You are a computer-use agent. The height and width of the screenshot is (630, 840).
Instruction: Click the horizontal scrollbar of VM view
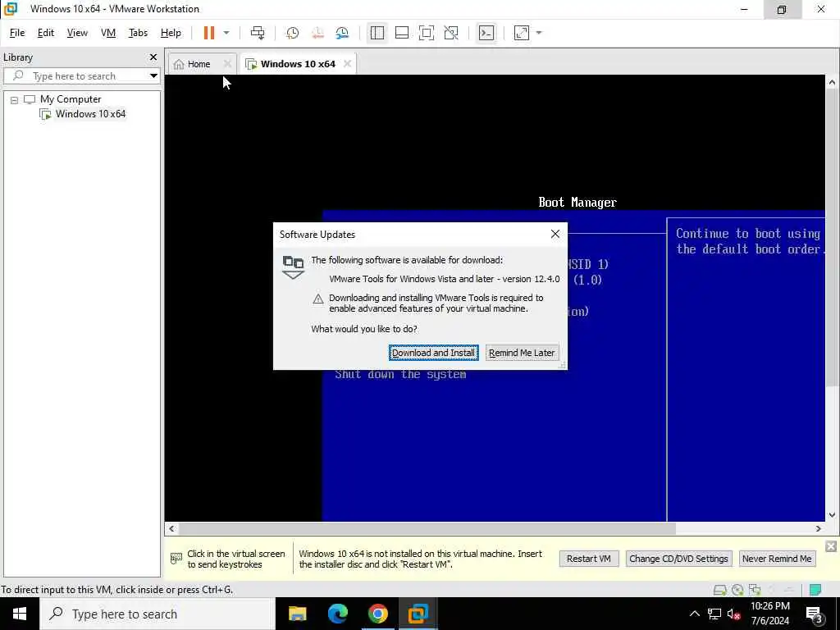coord(427,528)
